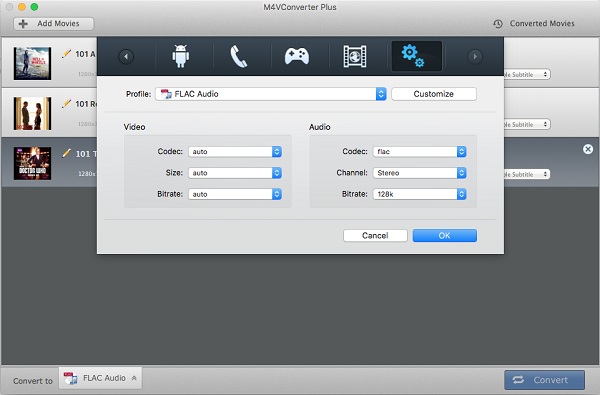The height and width of the screenshot is (395, 600).
Task: Open subtitle dropdown for second movie
Action: point(527,124)
